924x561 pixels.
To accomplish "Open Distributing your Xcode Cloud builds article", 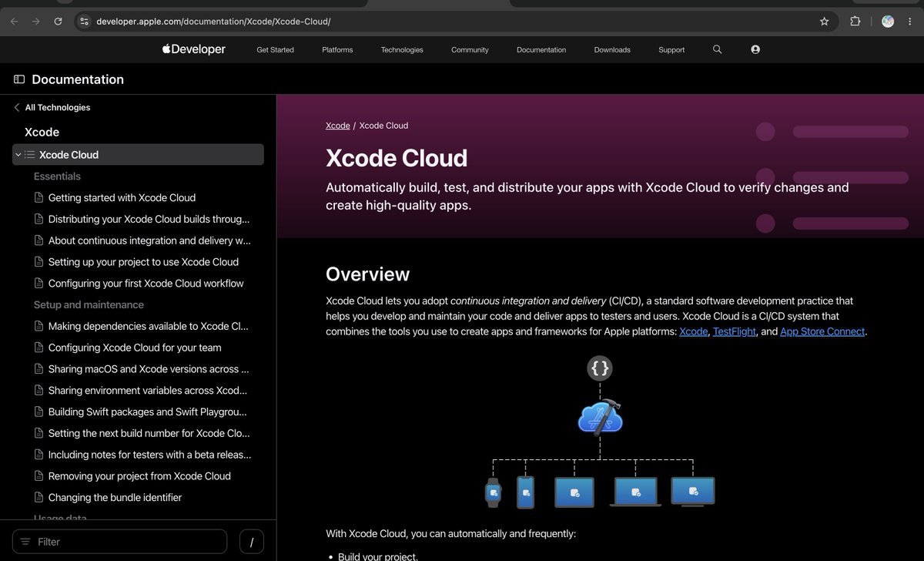I will (x=149, y=220).
